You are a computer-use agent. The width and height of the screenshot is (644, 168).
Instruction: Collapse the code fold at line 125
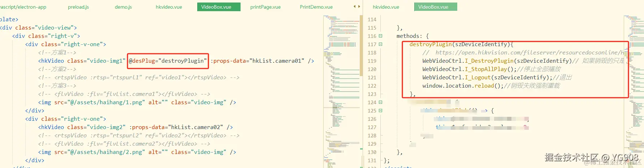[380, 111]
